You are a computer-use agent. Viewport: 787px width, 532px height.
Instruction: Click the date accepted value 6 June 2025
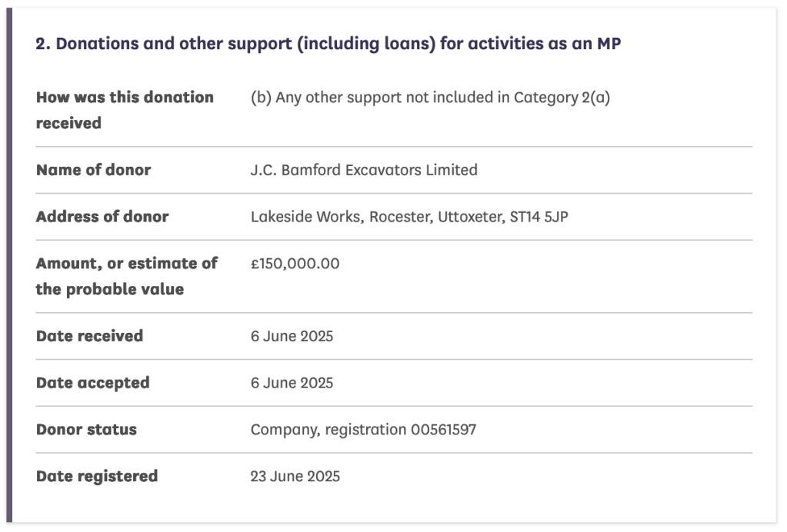[x=292, y=383]
